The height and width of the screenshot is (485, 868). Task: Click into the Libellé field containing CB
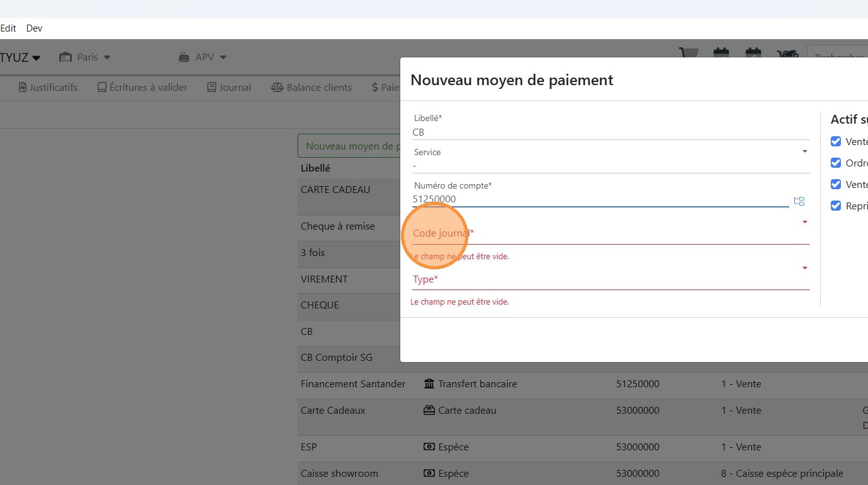point(610,132)
